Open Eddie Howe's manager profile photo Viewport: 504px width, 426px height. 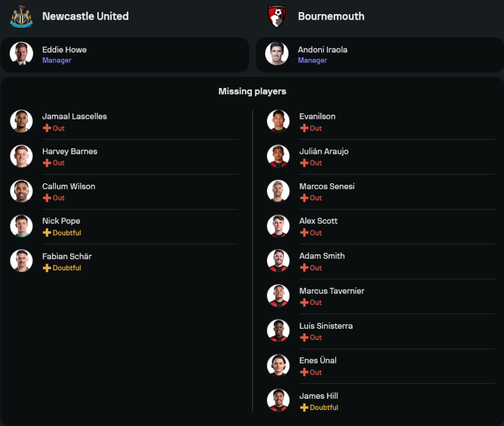coord(21,54)
